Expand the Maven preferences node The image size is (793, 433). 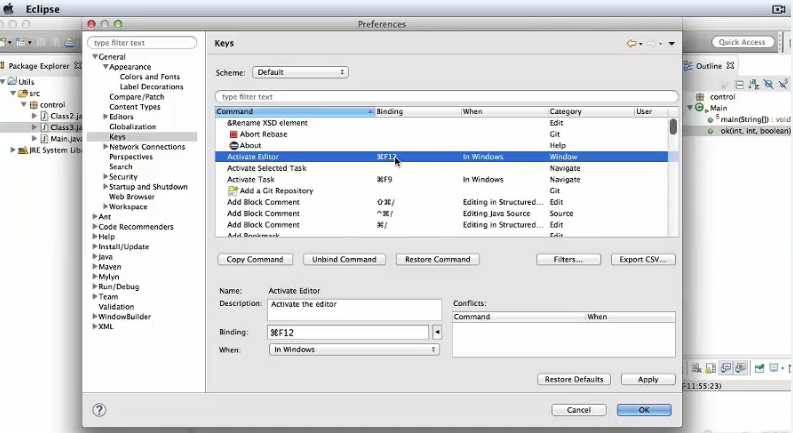tap(95, 267)
